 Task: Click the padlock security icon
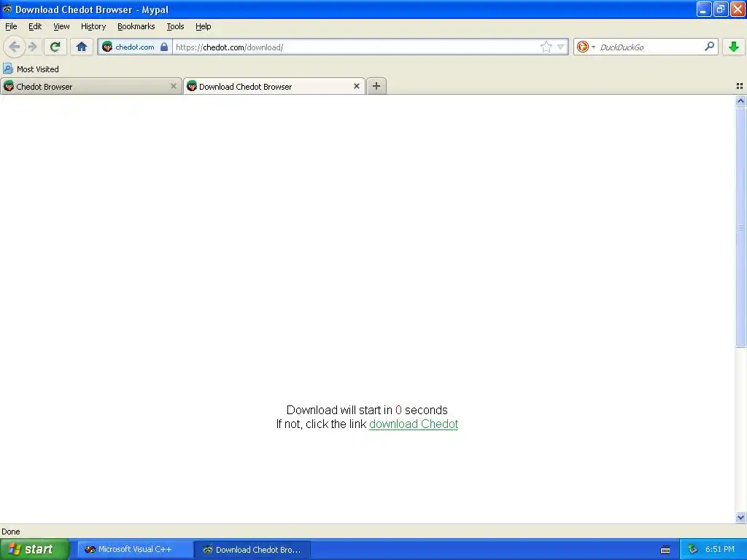[164, 47]
